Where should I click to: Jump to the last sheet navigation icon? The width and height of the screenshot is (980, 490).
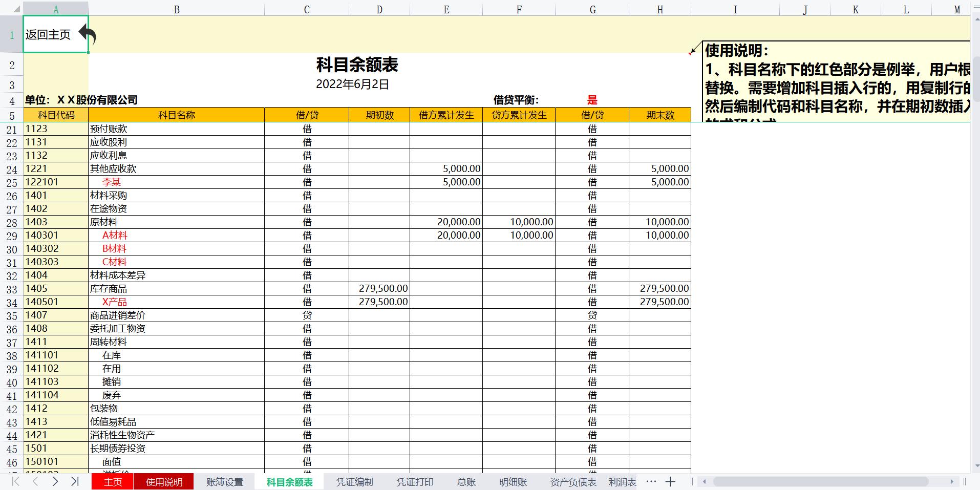pos(75,481)
